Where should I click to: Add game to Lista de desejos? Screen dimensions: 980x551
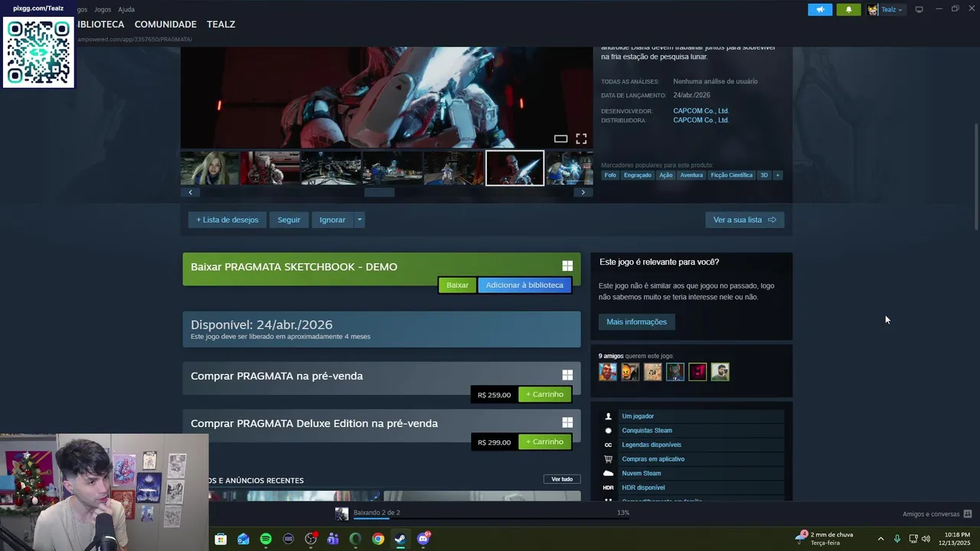click(227, 220)
